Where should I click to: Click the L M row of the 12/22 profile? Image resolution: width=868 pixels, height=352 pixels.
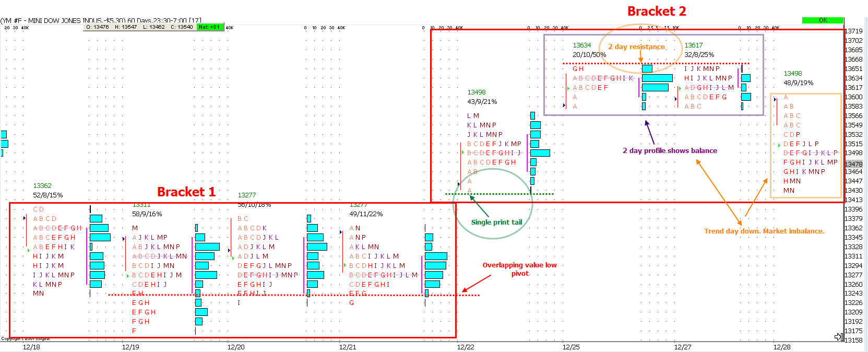point(473,116)
